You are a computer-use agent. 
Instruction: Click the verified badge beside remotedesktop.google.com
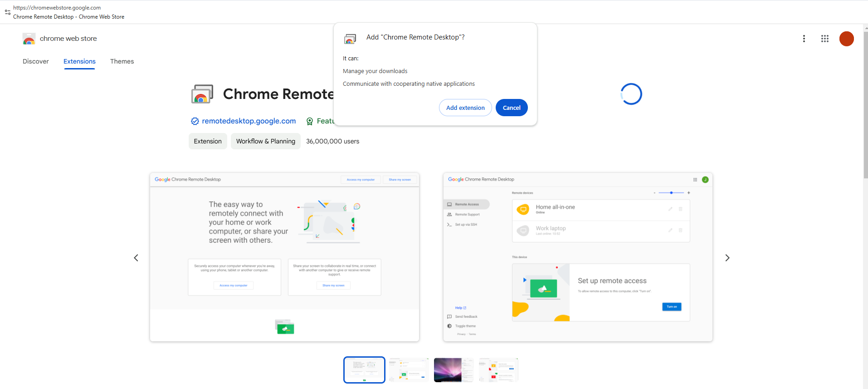(195, 121)
